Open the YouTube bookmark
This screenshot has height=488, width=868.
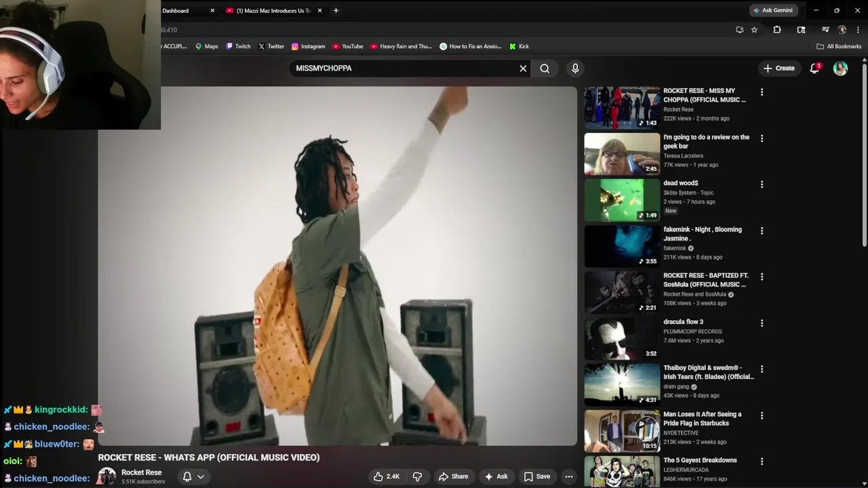pyautogui.click(x=347, y=46)
